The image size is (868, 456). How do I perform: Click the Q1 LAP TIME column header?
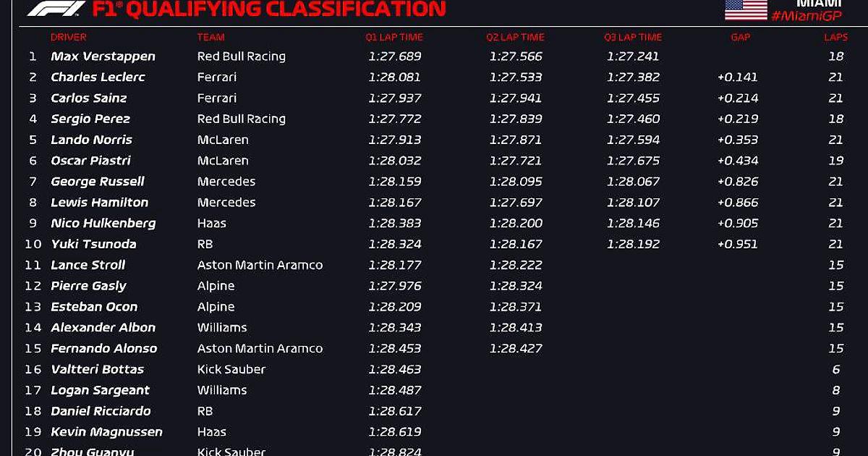(x=394, y=37)
